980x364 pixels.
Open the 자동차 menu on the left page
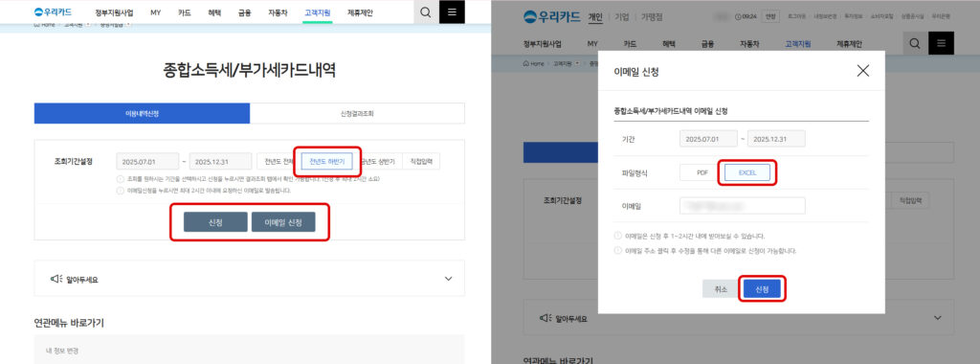coord(278,12)
